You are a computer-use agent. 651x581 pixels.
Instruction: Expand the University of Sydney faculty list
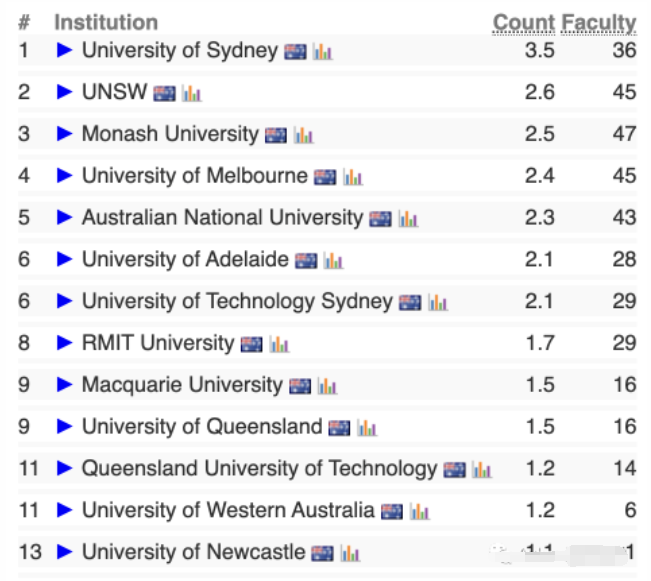click(64, 50)
